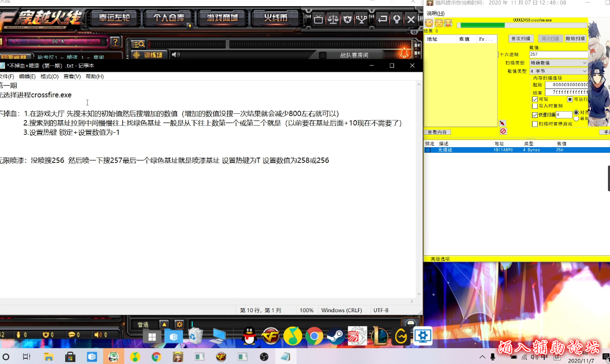Toggle the 可写 writable checkbox
The image size is (610, 364).
click(535, 99)
